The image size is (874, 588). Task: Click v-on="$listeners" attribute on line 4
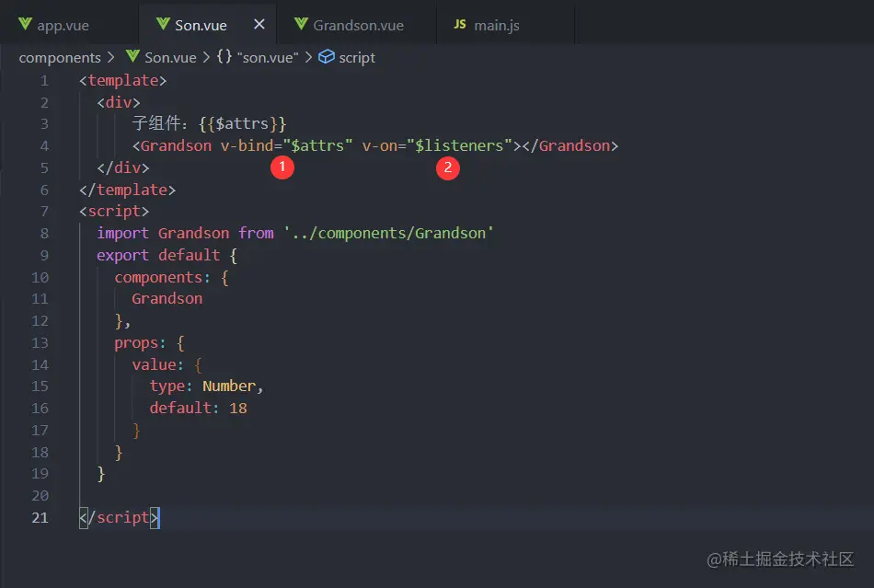[438, 146]
